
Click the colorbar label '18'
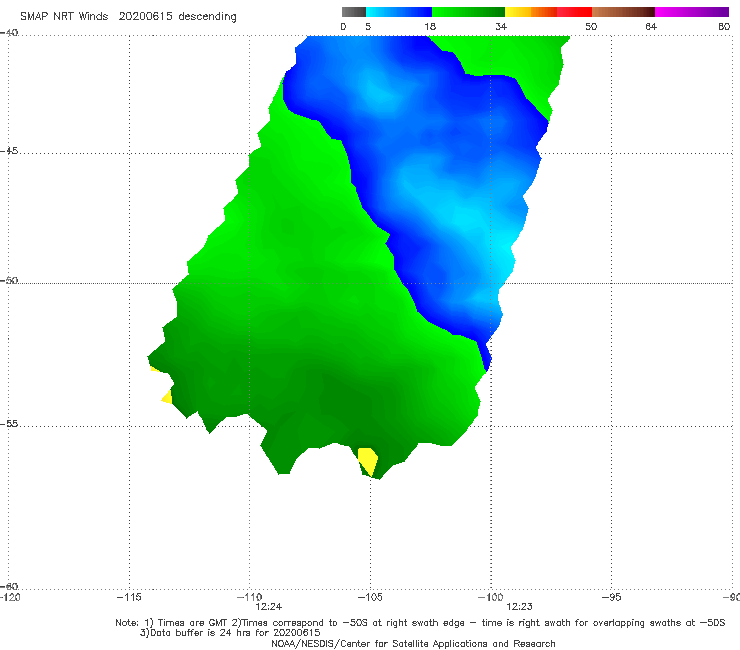pyautogui.click(x=430, y=26)
